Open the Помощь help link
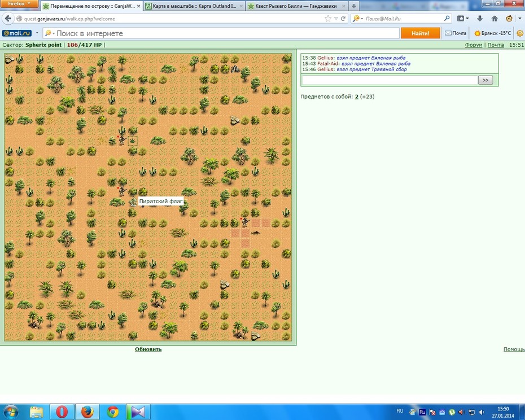Image resolution: width=525 pixels, height=420 pixels. pos(514,349)
